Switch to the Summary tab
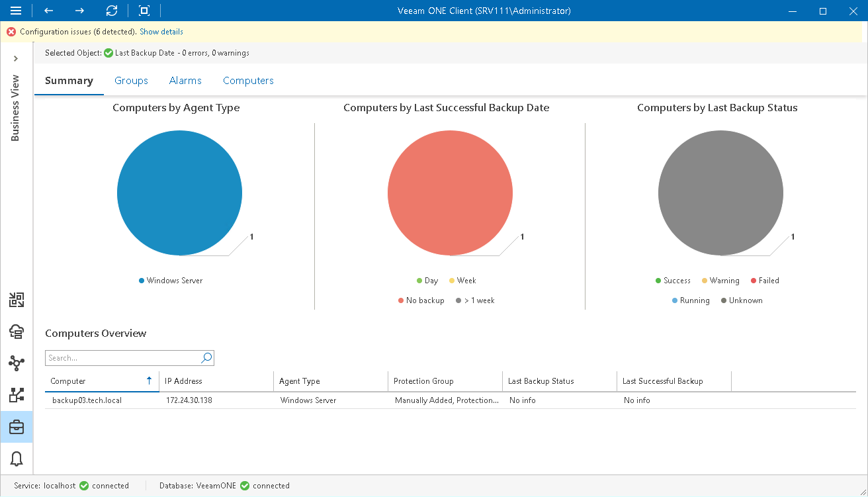The image size is (868, 497). (69, 81)
